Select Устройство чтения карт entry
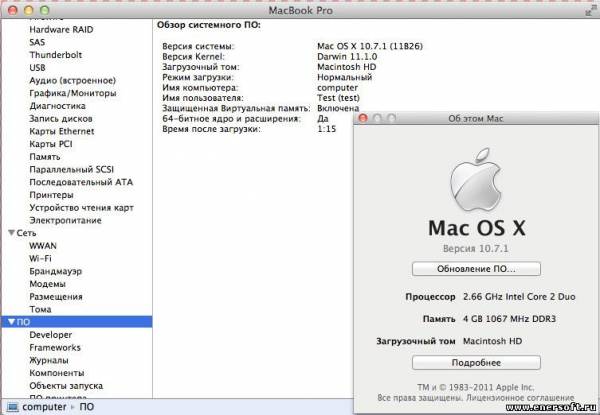The width and height of the screenshot is (600, 415). 82,208
